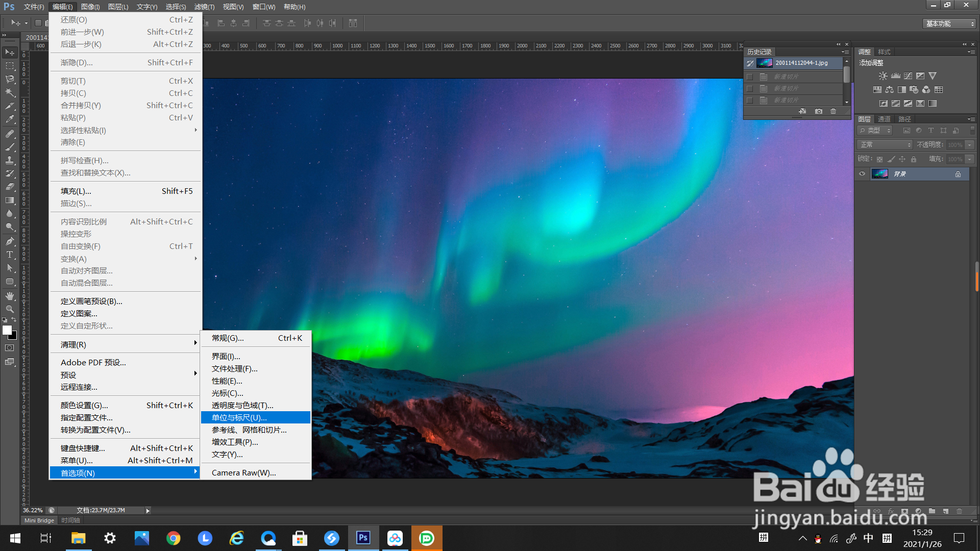Image resolution: width=980 pixels, height=551 pixels.
Task: Create a new snapshot in History panel
Action: pyautogui.click(x=819, y=111)
